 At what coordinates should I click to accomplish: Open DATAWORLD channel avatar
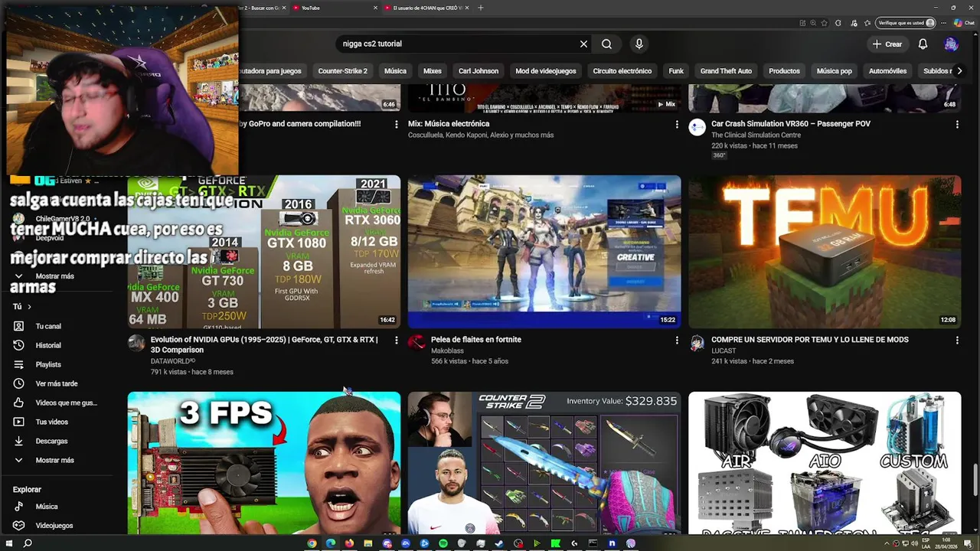(x=136, y=343)
